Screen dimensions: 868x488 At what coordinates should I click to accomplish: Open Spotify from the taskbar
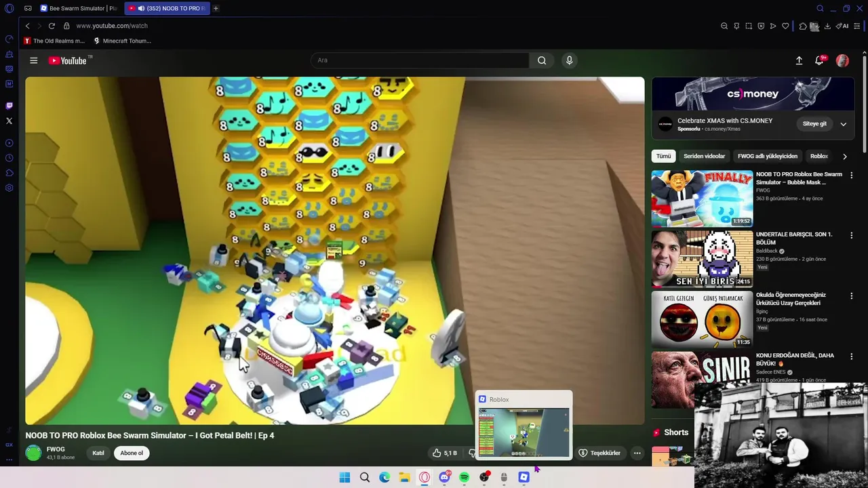464,477
